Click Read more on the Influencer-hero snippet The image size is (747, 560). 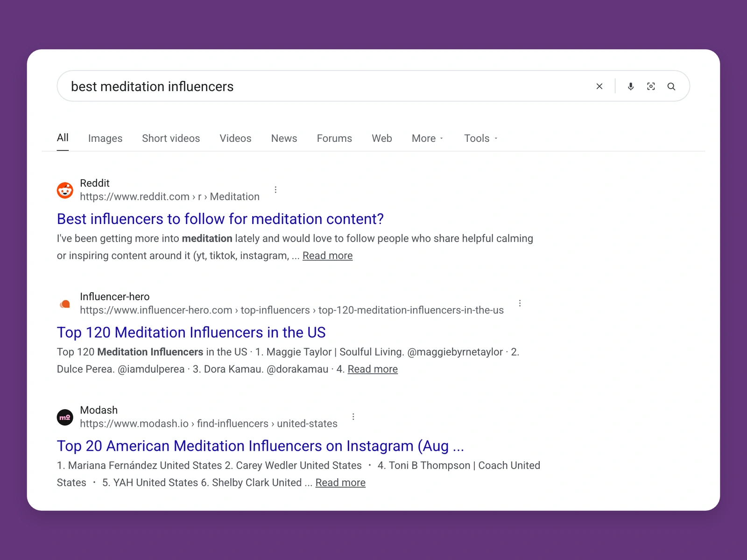pos(373,369)
